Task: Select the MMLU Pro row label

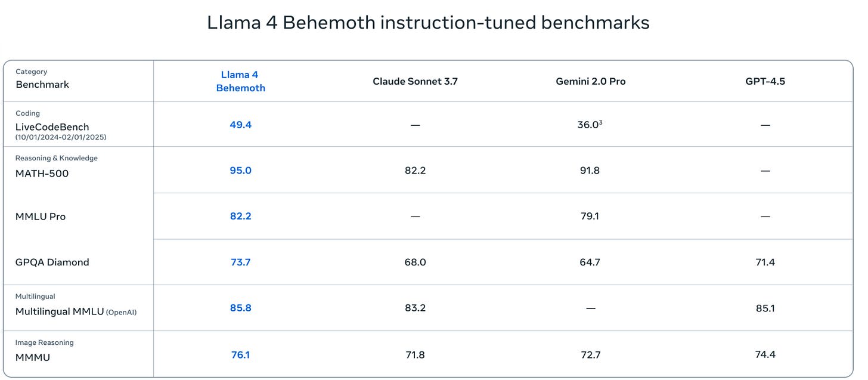Action: (41, 217)
